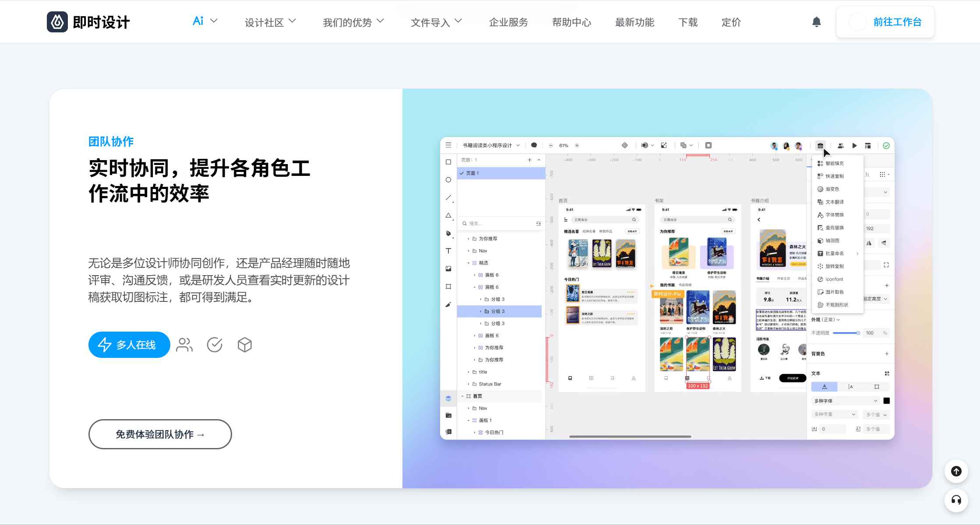Select the ellipse tool in the editor toolbar
This screenshot has height=525, width=980.
448,180
